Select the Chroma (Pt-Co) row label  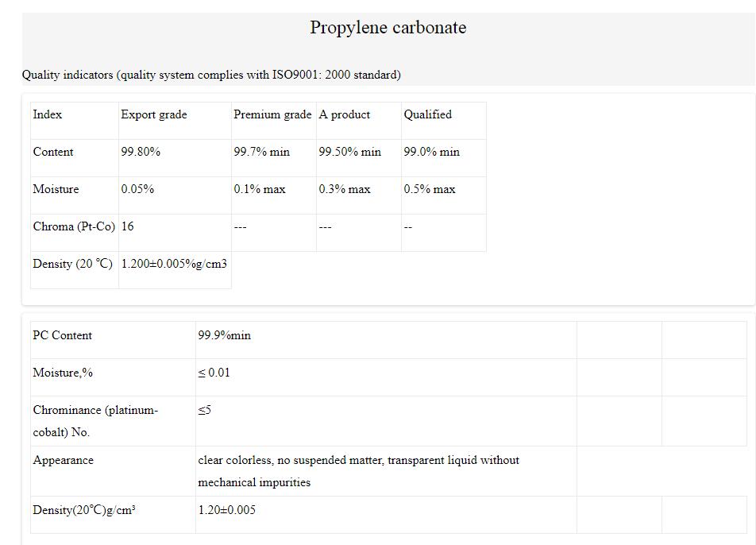click(x=74, y=226)
